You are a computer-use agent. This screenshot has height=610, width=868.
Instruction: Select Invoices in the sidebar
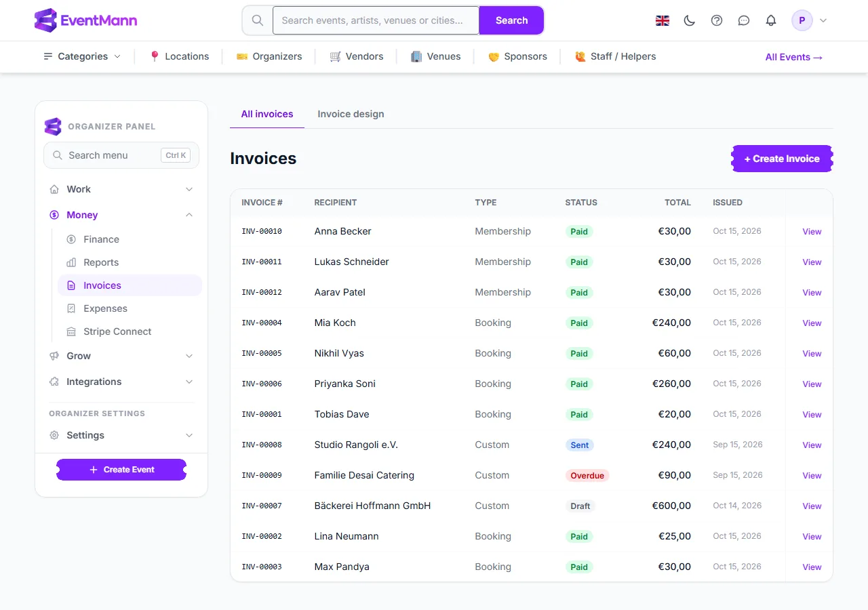coord(130,285)
